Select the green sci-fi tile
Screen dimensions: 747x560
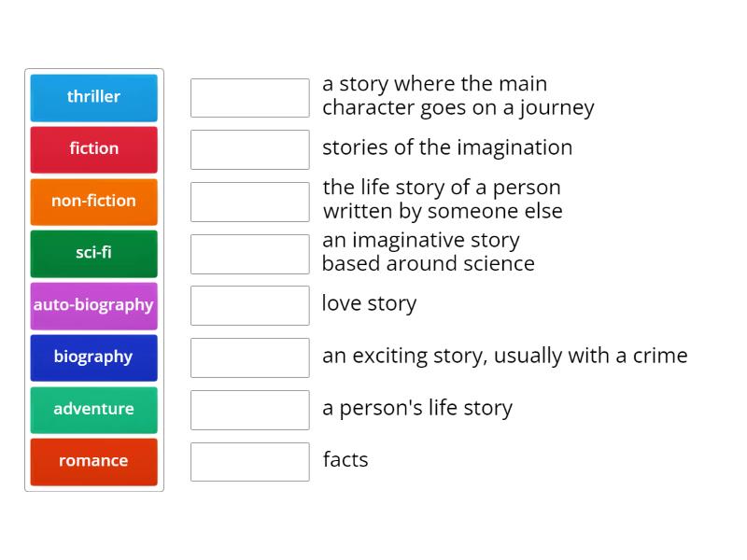[93, 253]
